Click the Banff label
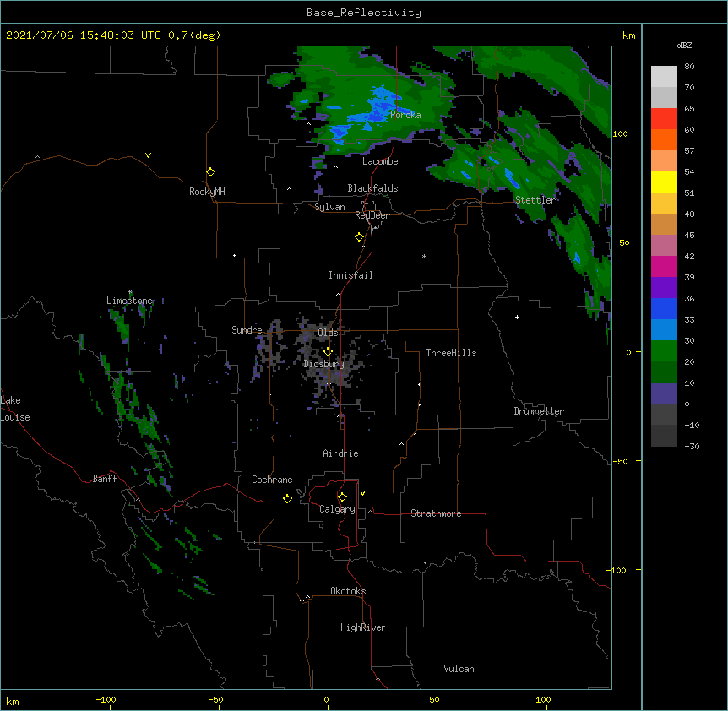728x711 pixels. pyautogui.click(x=105, y=479)
